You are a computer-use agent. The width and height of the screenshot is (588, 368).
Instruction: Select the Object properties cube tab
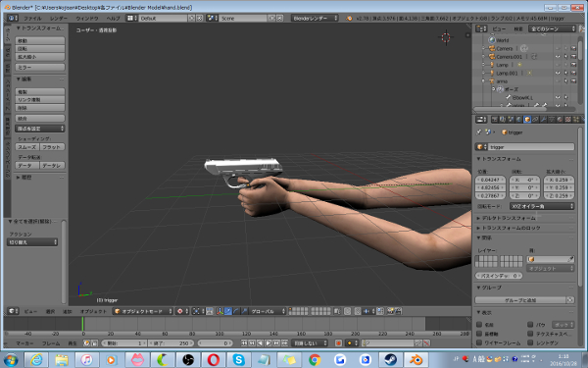527,120
